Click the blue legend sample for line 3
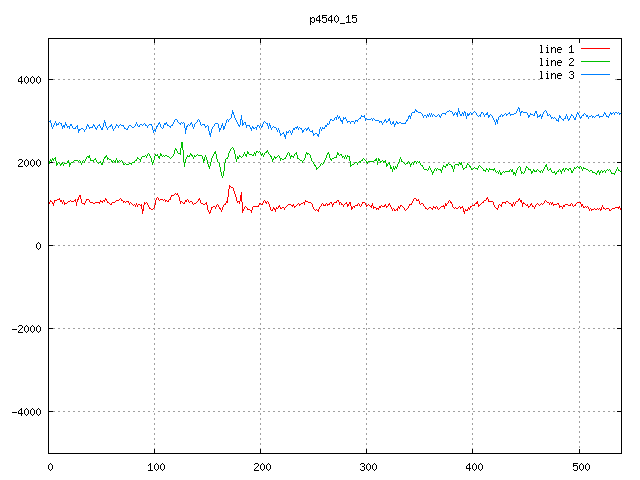 click(x=595, y=76)
